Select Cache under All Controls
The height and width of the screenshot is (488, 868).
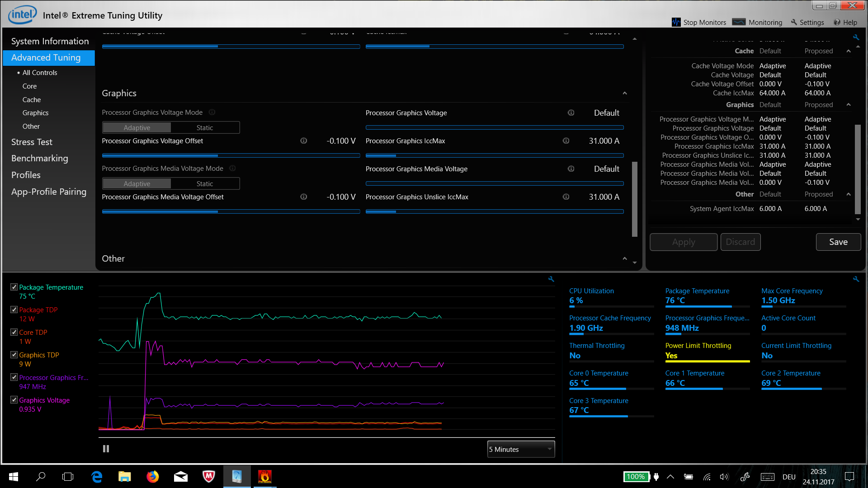pyautogui.click(x=32, y=99)
